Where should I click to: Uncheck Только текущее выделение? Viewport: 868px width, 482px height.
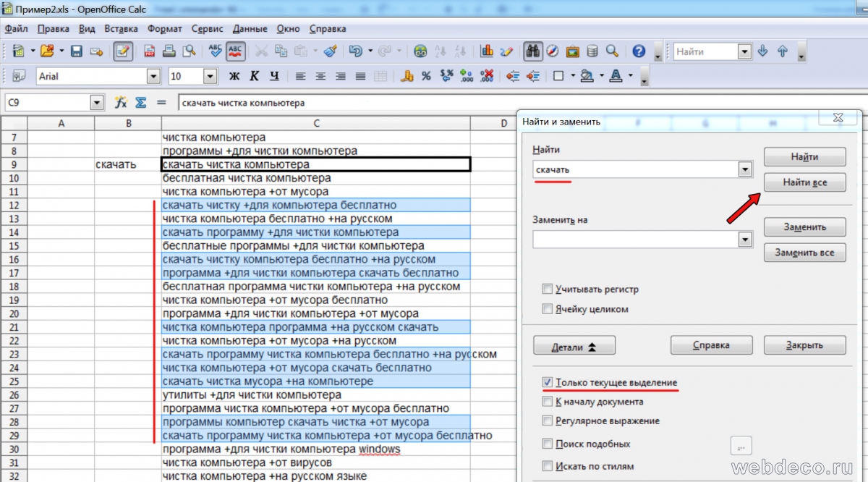(x=548, y=382)
